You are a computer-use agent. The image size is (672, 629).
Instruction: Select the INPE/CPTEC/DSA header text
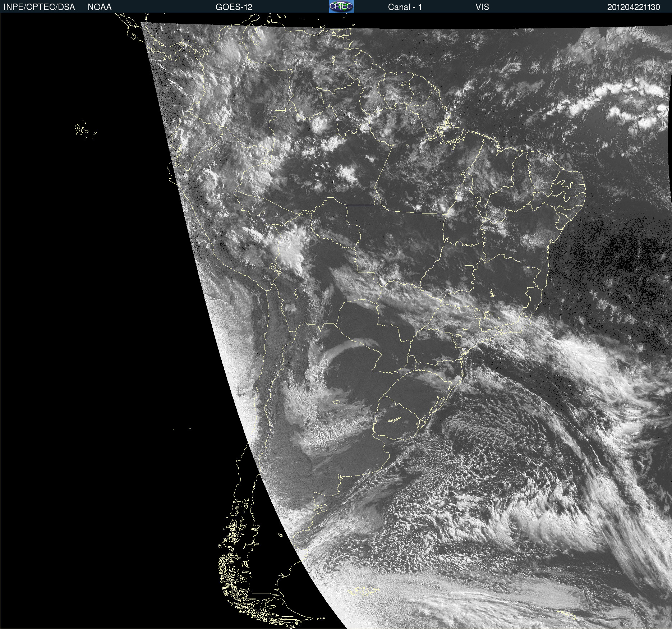click(39, 7)
